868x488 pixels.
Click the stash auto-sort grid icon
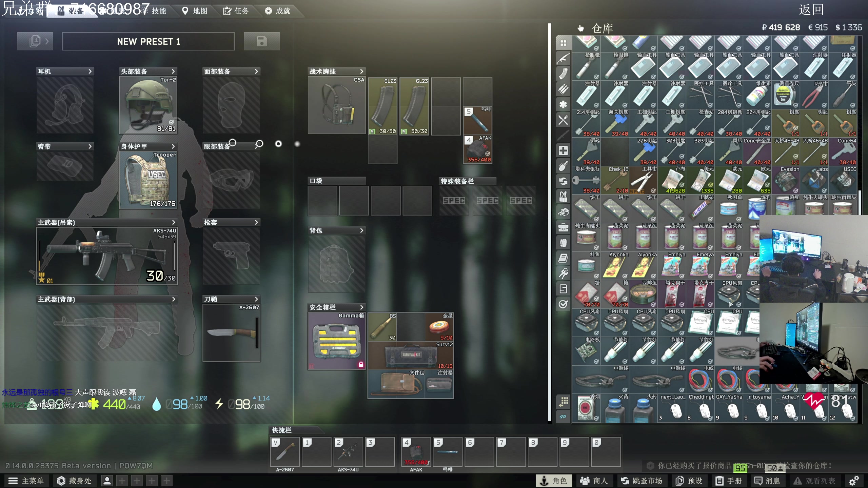pyautogui.click(x=563, y=402)
